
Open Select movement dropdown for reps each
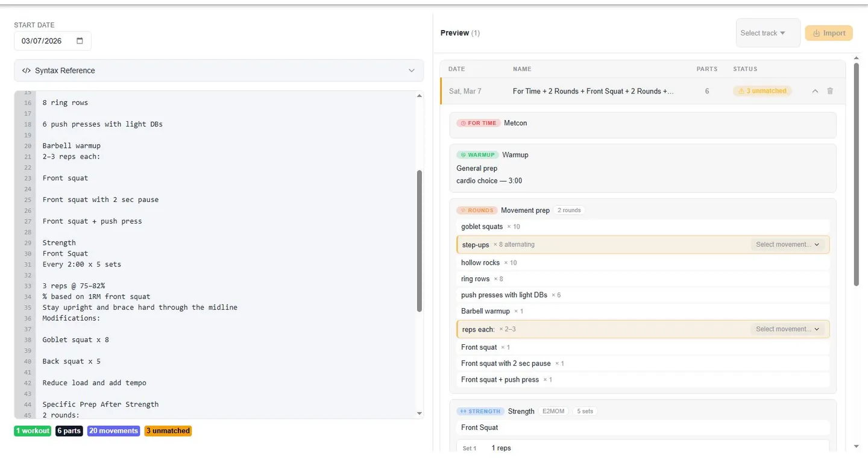point(788,329)
